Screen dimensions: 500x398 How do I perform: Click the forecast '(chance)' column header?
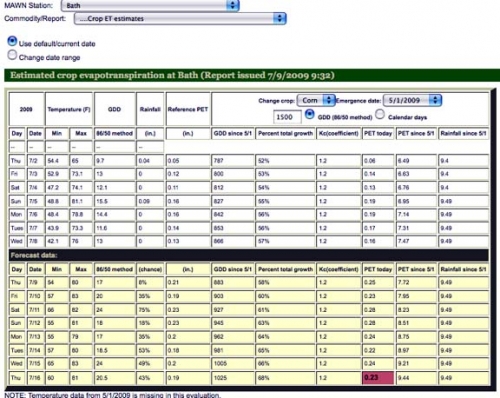pyautogui.click(x=150, y=269)
